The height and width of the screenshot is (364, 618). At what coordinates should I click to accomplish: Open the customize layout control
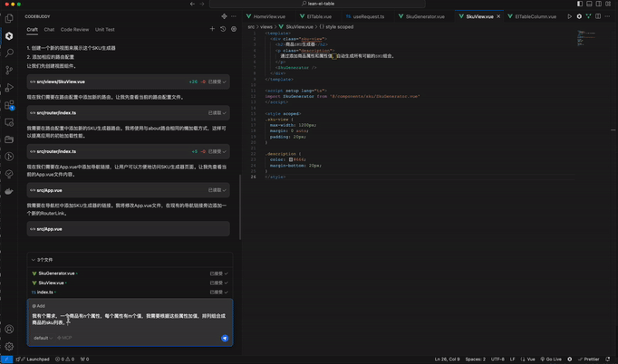pos(608,4)
